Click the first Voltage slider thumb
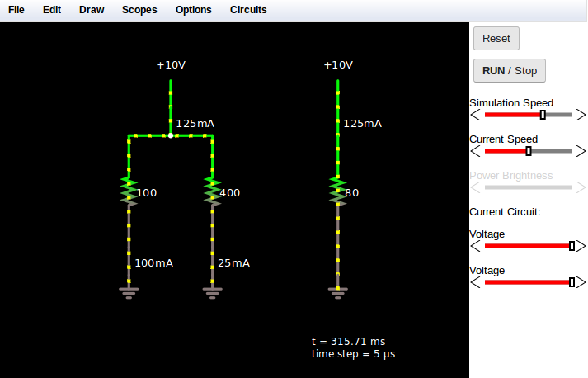The width and height of the screenshot is (588, 378). point(572,246)
